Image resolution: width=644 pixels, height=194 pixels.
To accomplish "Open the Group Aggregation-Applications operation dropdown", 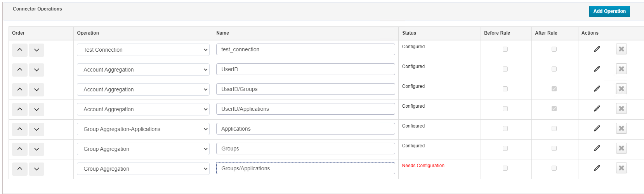I will click(143, 129).
